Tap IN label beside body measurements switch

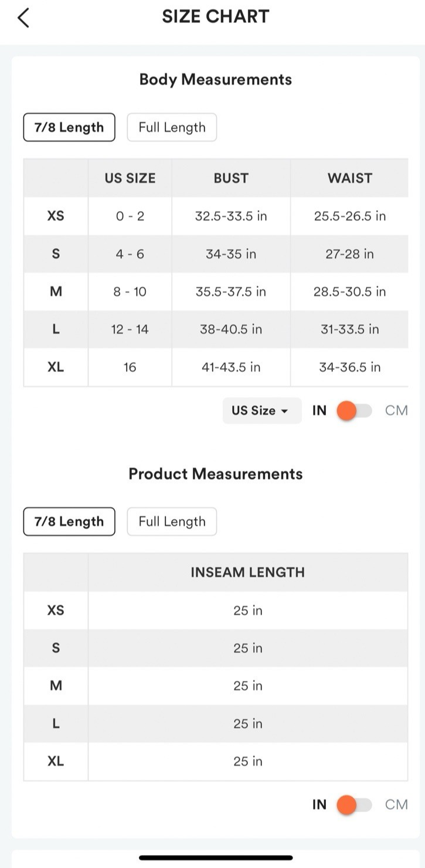click(319, 411)
